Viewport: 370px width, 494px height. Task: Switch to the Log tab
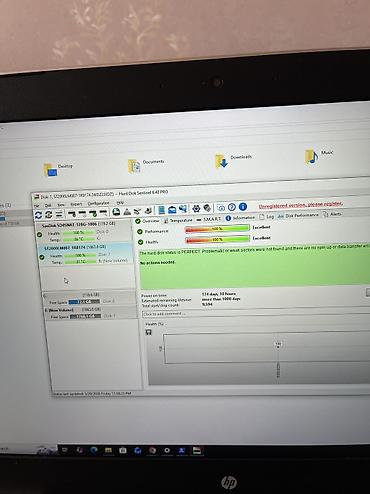(267, 217)
